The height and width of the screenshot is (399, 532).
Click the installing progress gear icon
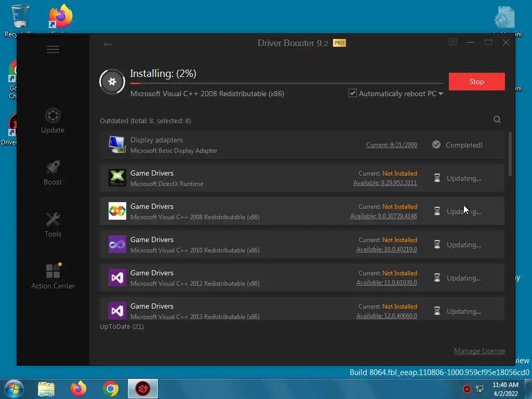pos(112,82)
